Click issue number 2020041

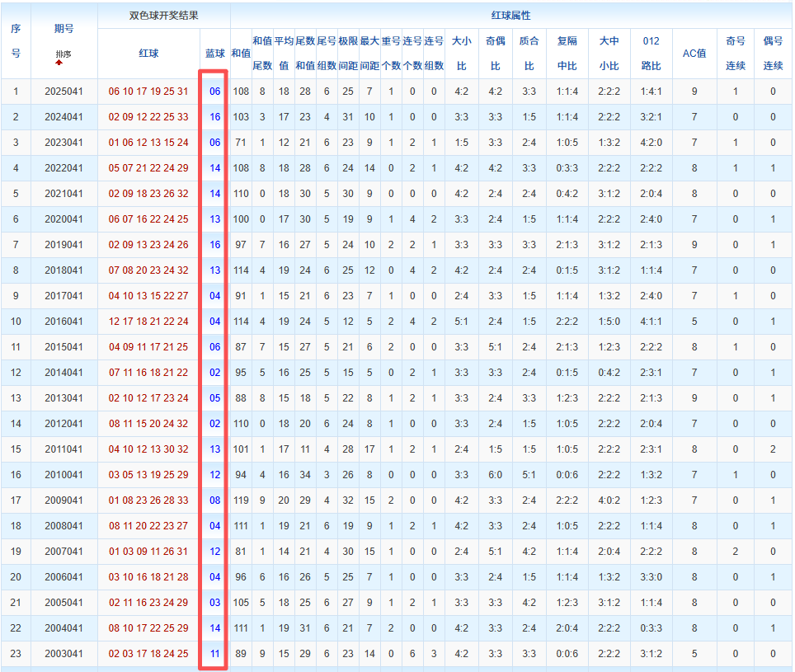pos(64,219)
